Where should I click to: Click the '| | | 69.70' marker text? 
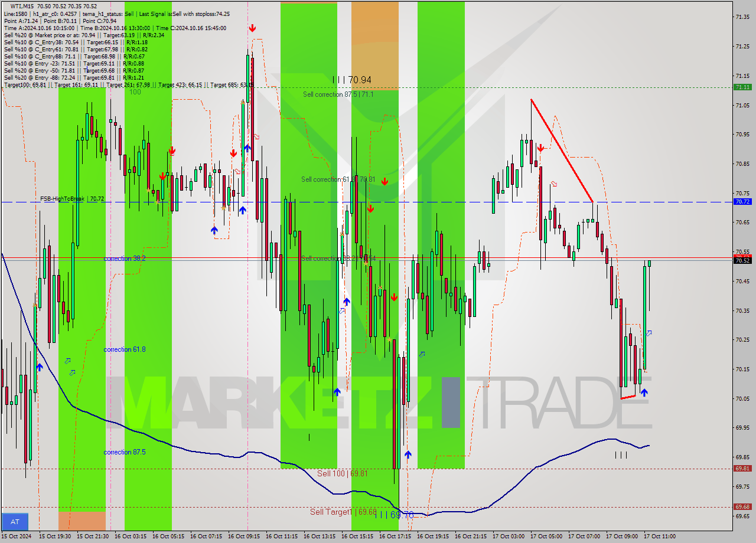(394, 515)
